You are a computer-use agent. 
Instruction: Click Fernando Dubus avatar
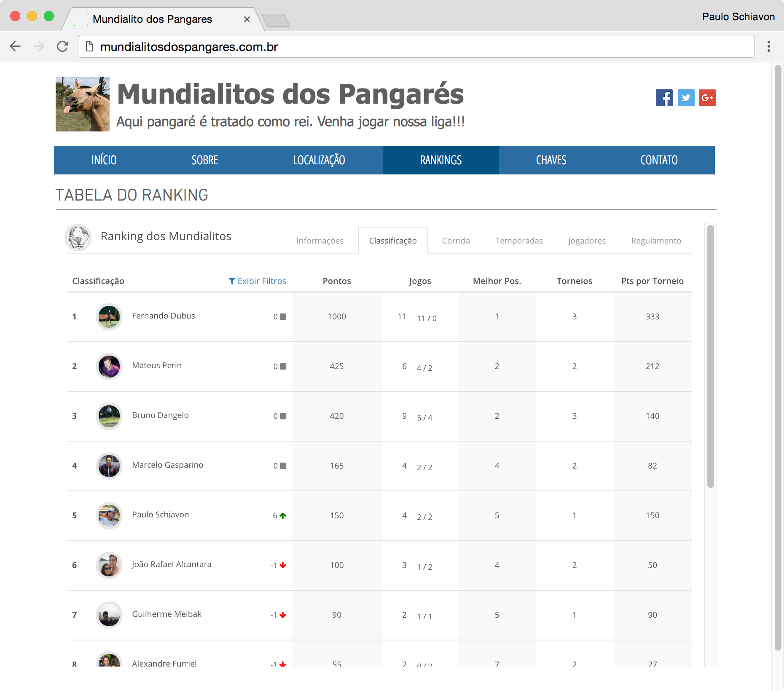click(109, 317)
